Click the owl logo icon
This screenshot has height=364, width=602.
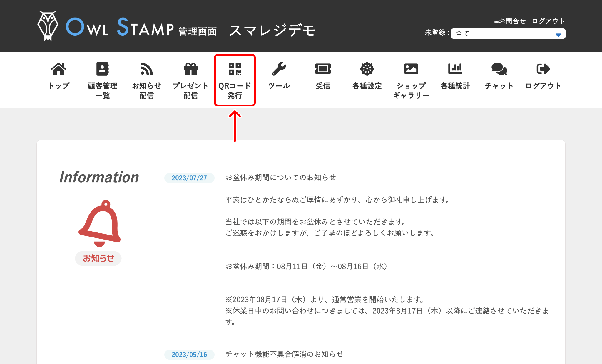48,26
